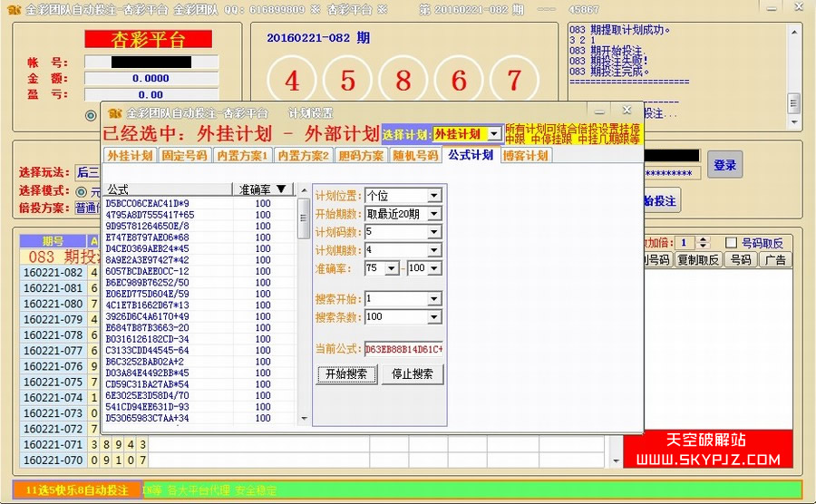The width and height of the screenshot is (816, 504).
Task: Click the 帐号 field in main window
Action: pos(151,63)
